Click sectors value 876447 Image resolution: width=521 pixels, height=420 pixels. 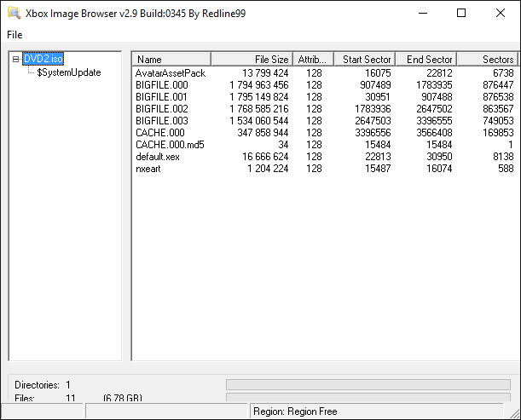pos(499,84)
